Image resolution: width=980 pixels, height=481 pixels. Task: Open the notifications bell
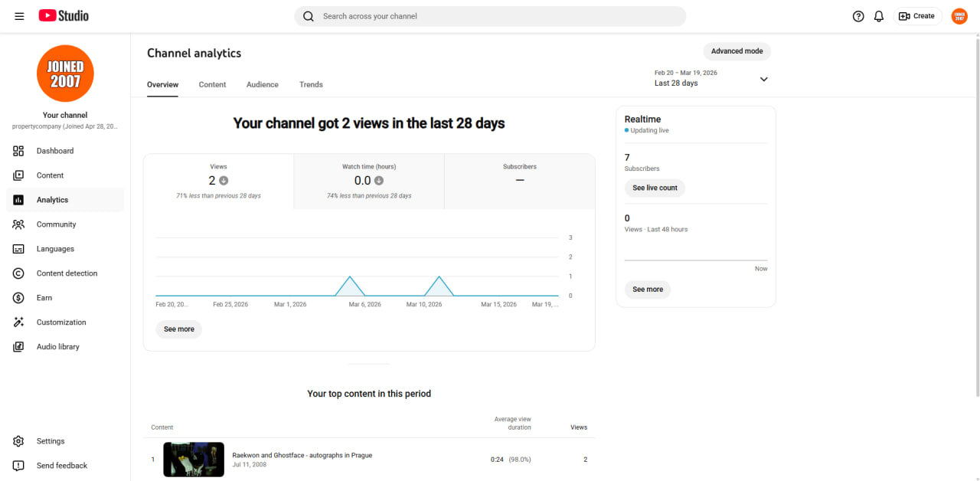click(x=879, y=16)
